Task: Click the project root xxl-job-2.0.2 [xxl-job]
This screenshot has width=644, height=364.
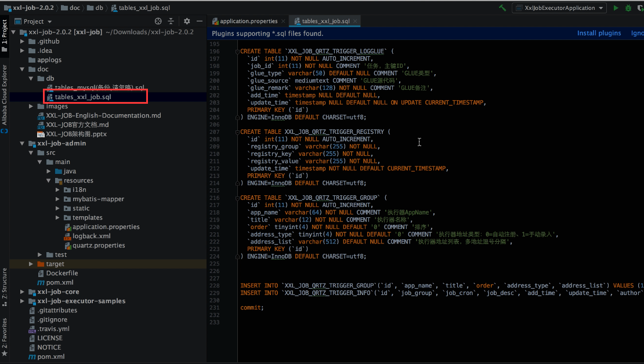Action: [66, 32]
